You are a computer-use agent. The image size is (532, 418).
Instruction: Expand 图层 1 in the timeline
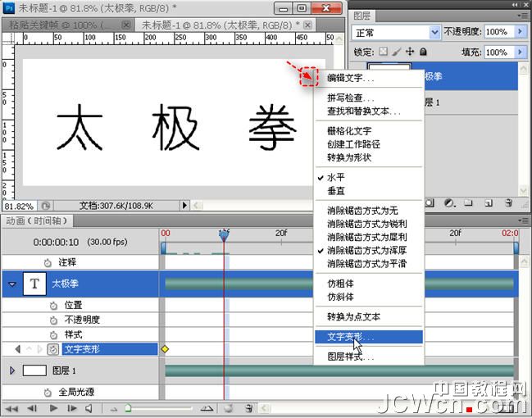coord(12,370)
